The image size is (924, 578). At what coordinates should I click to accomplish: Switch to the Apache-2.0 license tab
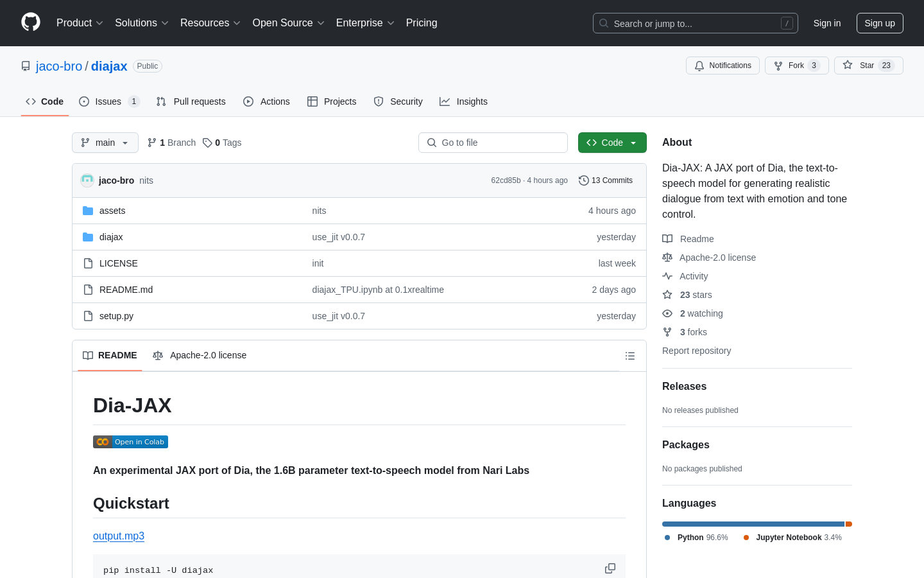(x=200, y=356)
